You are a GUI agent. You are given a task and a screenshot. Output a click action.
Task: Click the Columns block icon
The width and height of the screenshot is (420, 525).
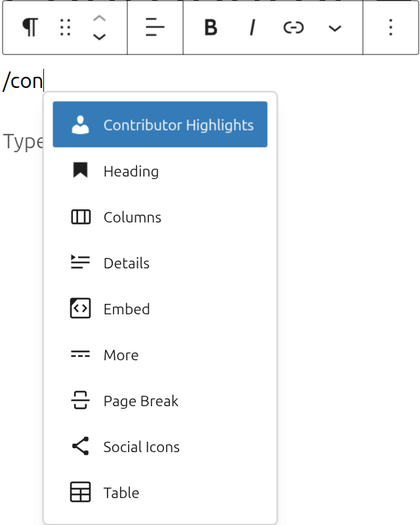click(79, 217)
